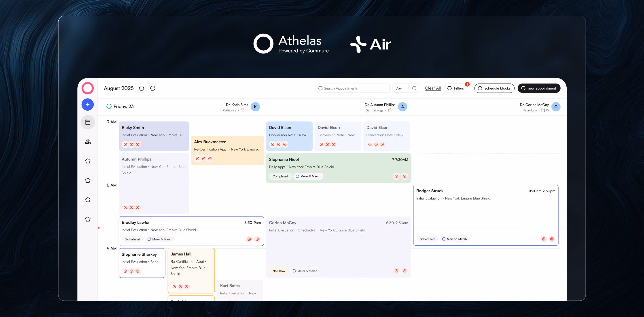This screenshot has height=317, width=644.
Task: Click Meier & Marsh chip in Corina McCoy card
Action: tap(305, 271)
